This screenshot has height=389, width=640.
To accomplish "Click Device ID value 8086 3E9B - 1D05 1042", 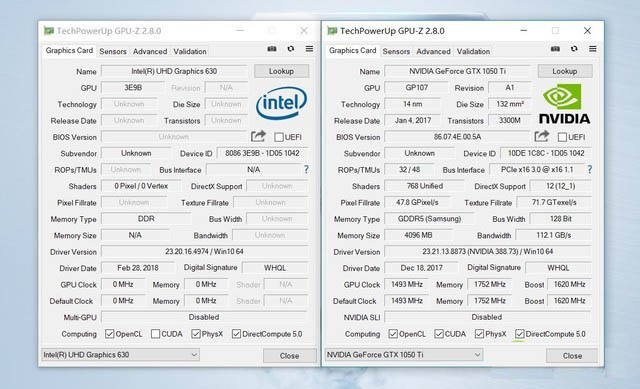I will [x=262, y=153].
